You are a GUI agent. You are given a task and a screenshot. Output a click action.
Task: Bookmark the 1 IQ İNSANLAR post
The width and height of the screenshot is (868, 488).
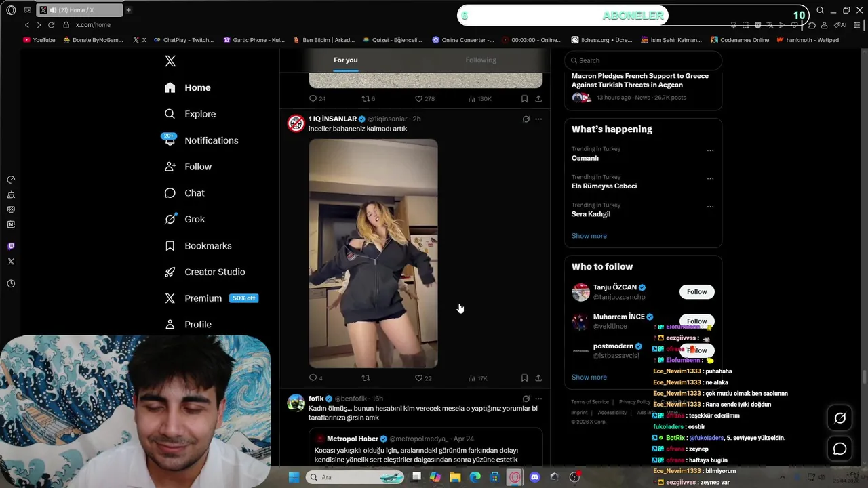(524, 378)
